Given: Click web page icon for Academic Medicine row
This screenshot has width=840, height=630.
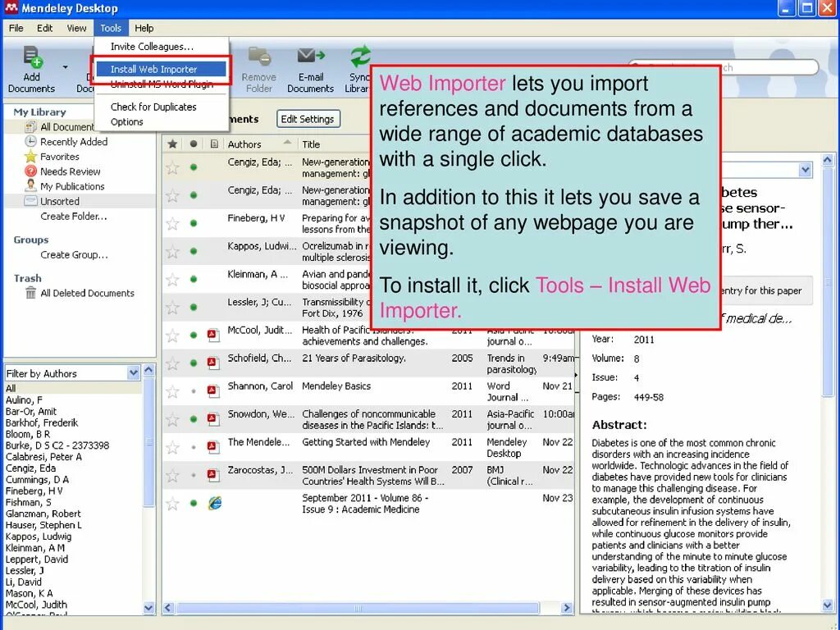Looking at the screenshot, I should click(x=215, y=503).
